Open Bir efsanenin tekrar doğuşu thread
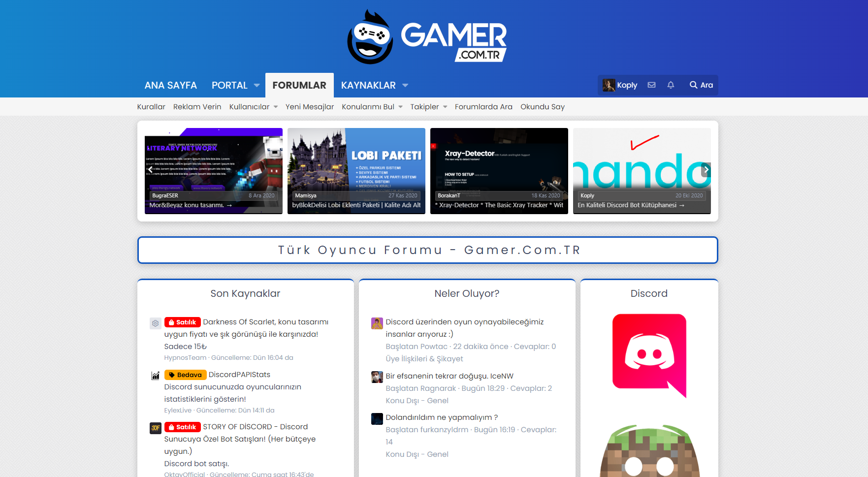 tap(450, 376)
